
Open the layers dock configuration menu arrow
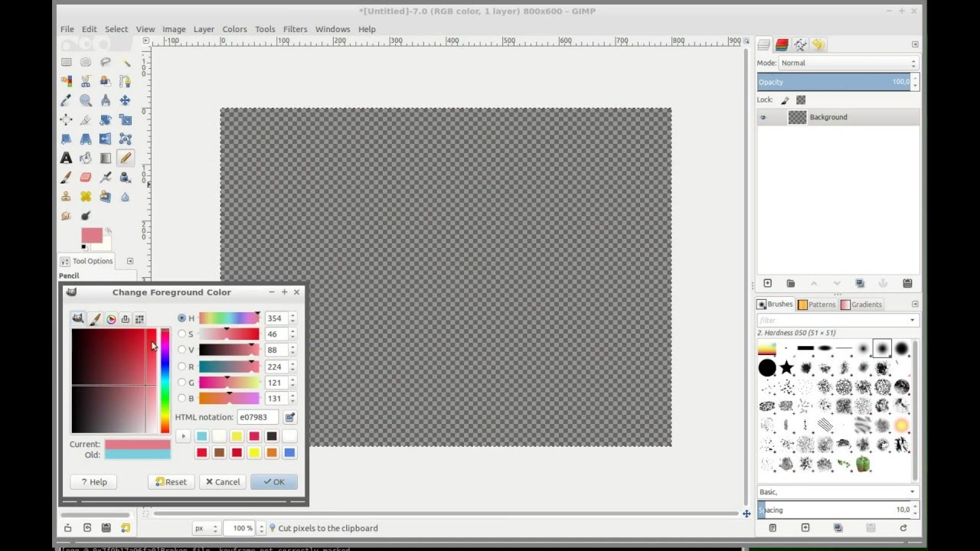coord(915,45)
